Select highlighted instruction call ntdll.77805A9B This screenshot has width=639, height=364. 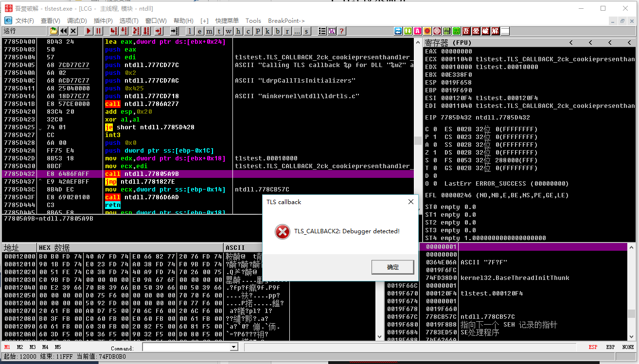(208, 173)
